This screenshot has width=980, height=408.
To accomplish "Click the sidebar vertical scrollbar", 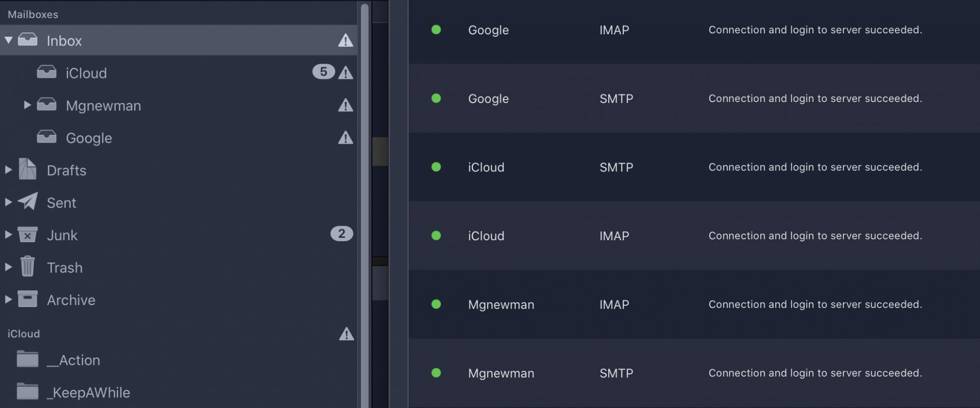I will tap(365, 206).
